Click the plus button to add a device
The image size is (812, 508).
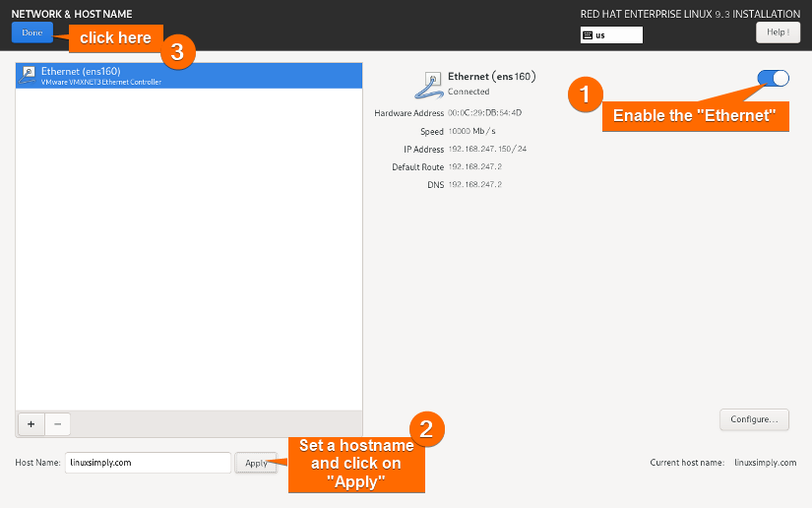[x=31, y=424]
